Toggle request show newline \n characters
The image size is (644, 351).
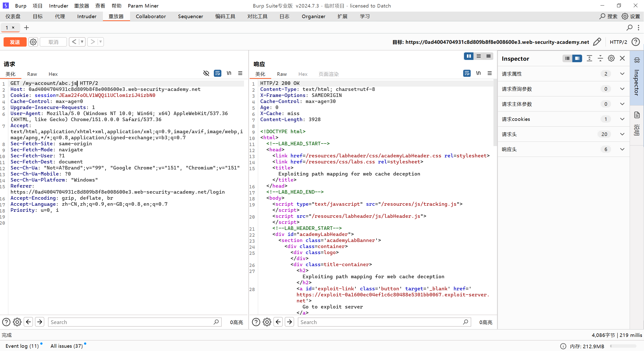point(229,73)
